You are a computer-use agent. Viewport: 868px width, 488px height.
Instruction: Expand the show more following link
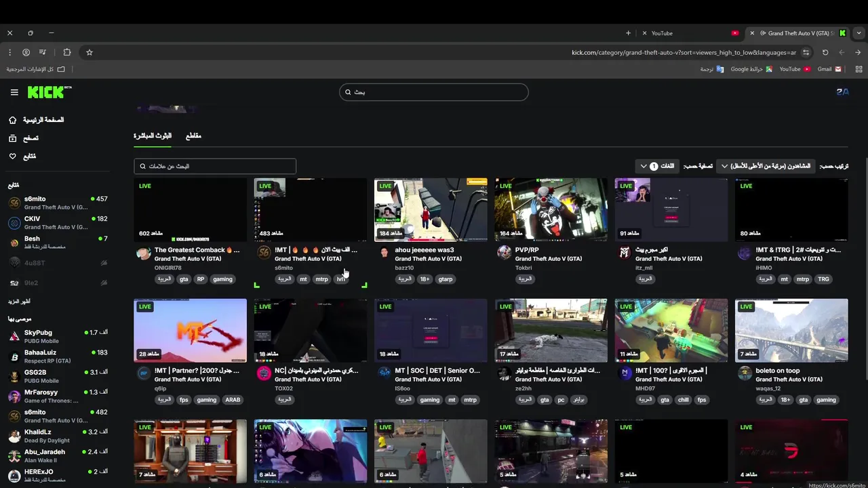point(19,301)
